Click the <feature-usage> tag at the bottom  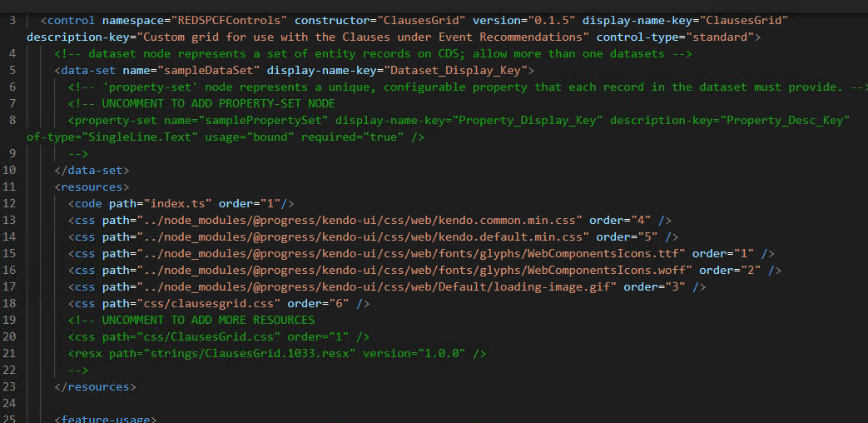pyautogui.click(x=105, y=418)
